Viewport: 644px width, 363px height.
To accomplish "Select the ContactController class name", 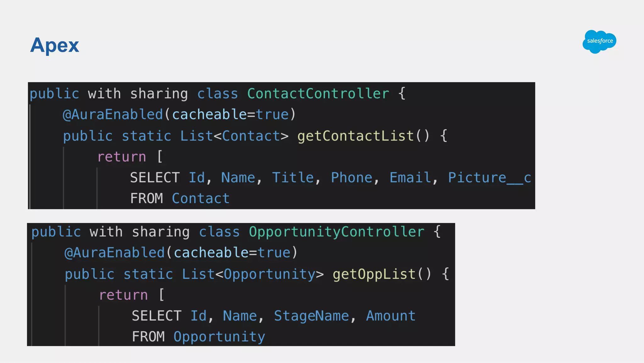I will [x=318, y=94].
